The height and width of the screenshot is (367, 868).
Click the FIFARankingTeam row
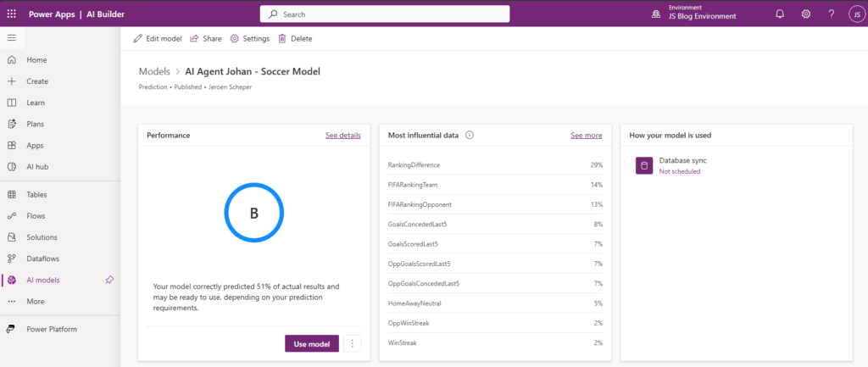pyautogui.click(x=495, y=184)
